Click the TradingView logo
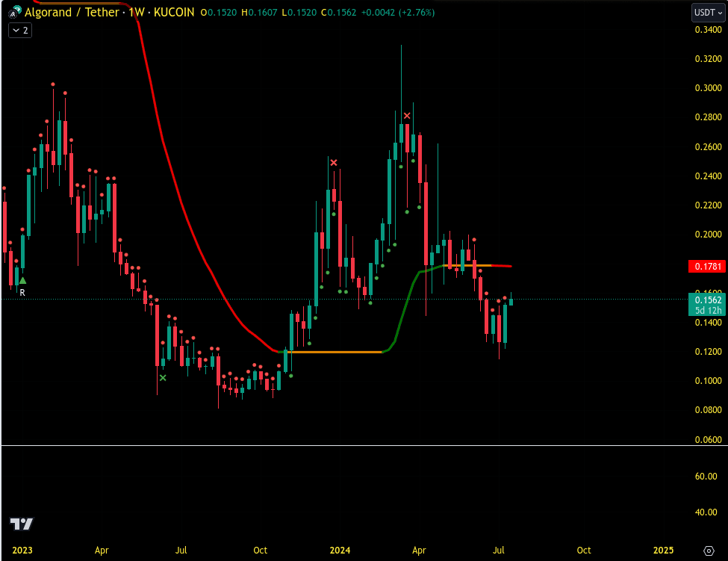This screenshot has width=728, height=561. coord(22,524)
